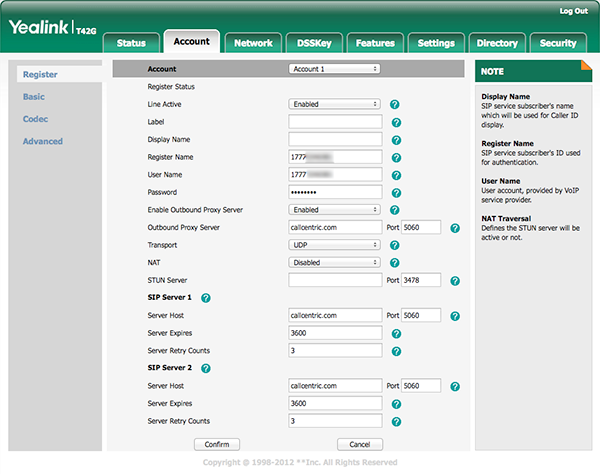
Task: Click the Cancel button
Action: (x=360, y=444)
